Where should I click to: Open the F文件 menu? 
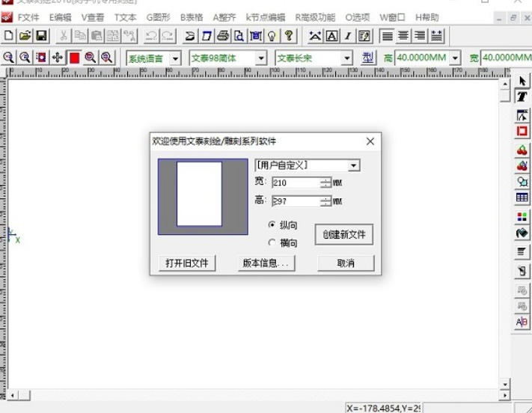coord(28,17)
